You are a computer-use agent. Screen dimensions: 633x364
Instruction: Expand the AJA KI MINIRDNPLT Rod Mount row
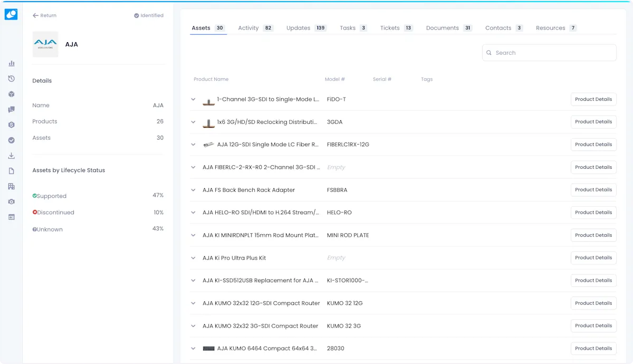(193, 235)
